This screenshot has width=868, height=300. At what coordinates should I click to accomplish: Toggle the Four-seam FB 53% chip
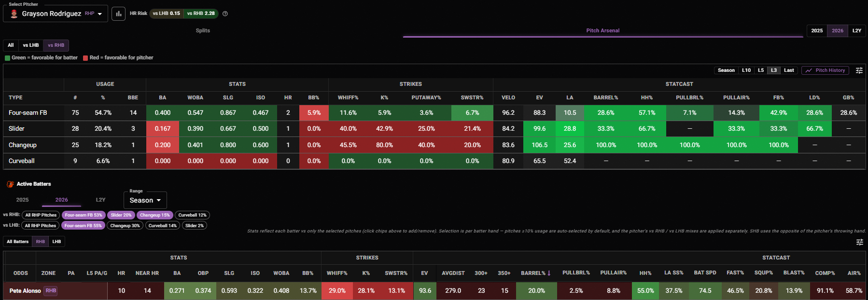click(84, 215)
